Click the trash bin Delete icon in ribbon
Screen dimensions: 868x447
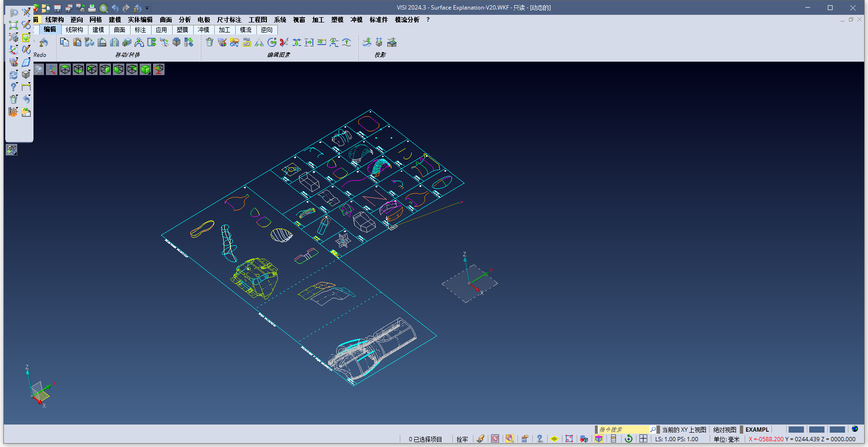(x=209, y=43)
